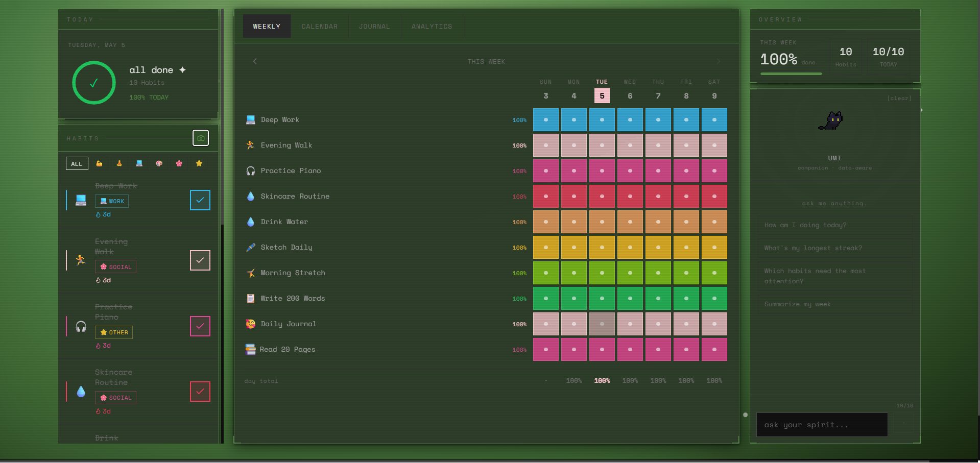Toggle Read 20 Pages cell for Saturday 9

point(714,349)
